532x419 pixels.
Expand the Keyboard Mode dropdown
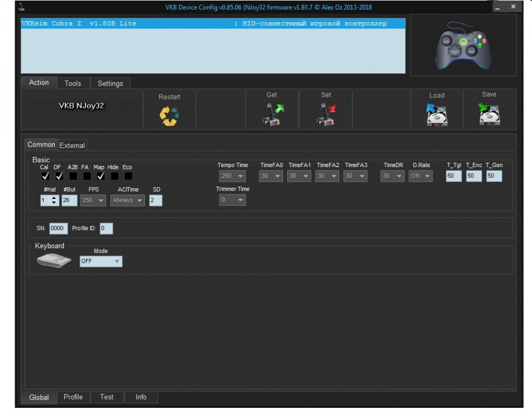101,261
